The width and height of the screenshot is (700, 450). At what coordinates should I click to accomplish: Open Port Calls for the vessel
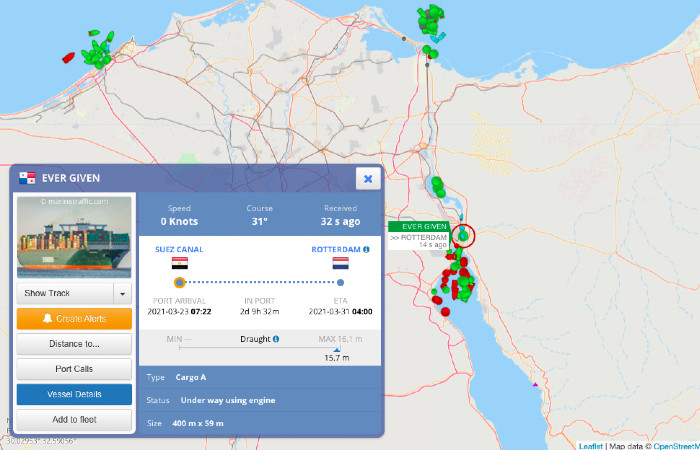[x=75, y=369]
